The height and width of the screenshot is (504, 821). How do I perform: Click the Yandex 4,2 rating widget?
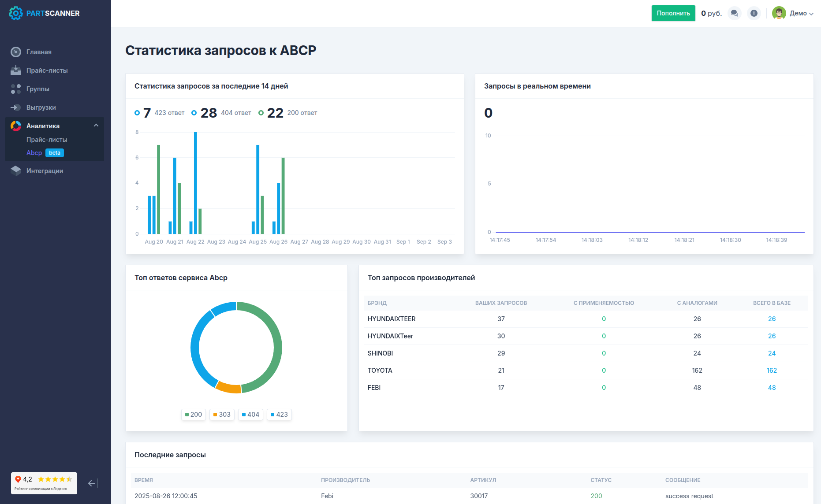pos(44,483)
